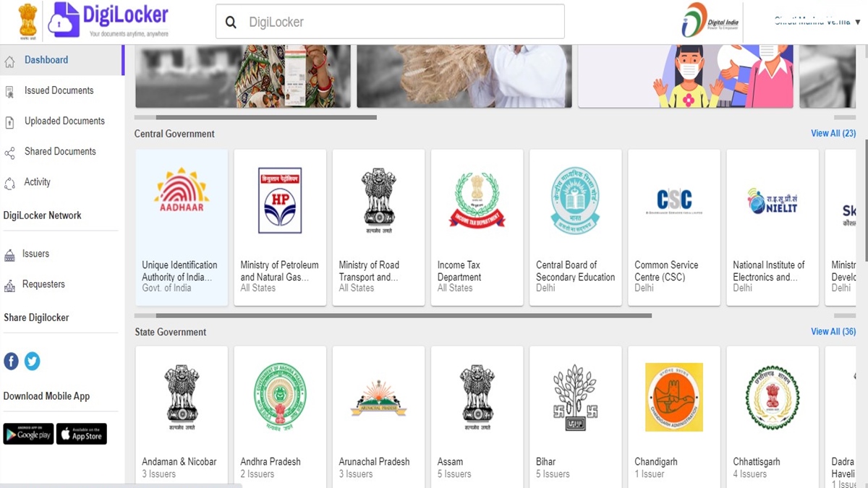The width and height of the screenshot is (868, 488).
Task: Click 'Ministry of Petroleum and Natural Gas' text
Action: pyautogui.click(x=279, y=271)
